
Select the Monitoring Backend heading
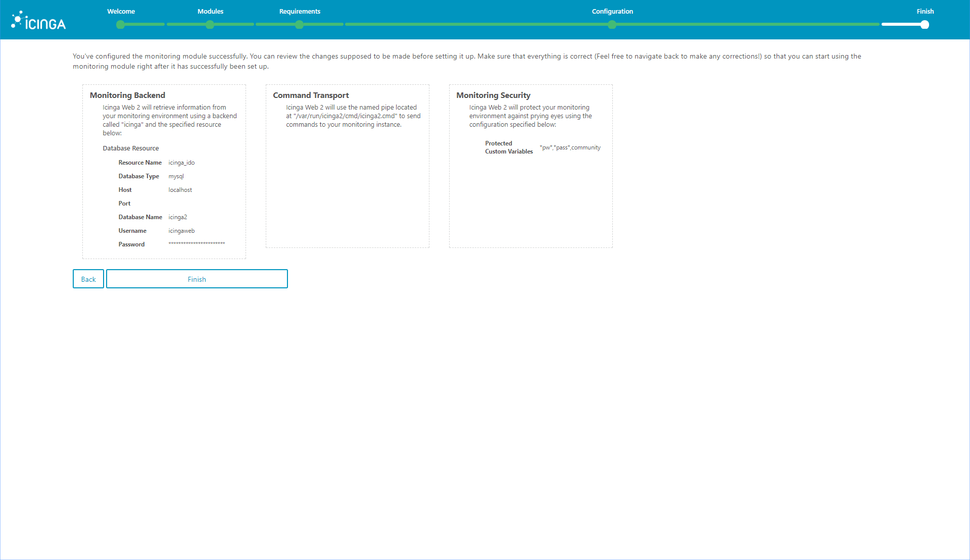coord(127,95)
